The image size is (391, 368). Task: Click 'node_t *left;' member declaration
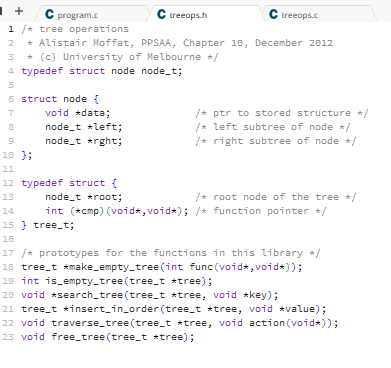(84, 127)
